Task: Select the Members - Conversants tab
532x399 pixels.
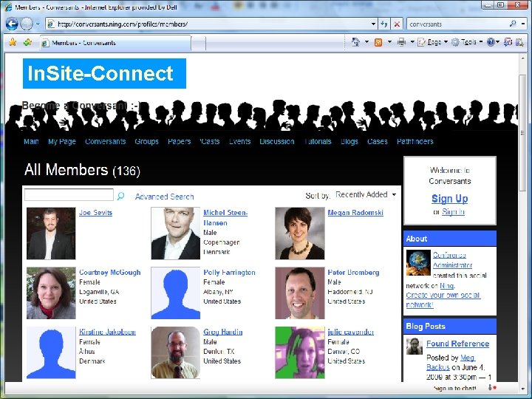Action: (x=115, y=43)
